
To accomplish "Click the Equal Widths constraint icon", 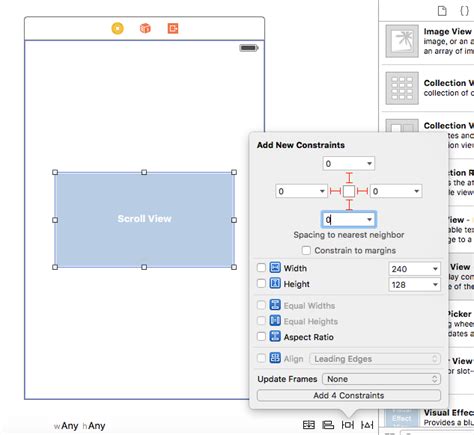I will point(275,305).
